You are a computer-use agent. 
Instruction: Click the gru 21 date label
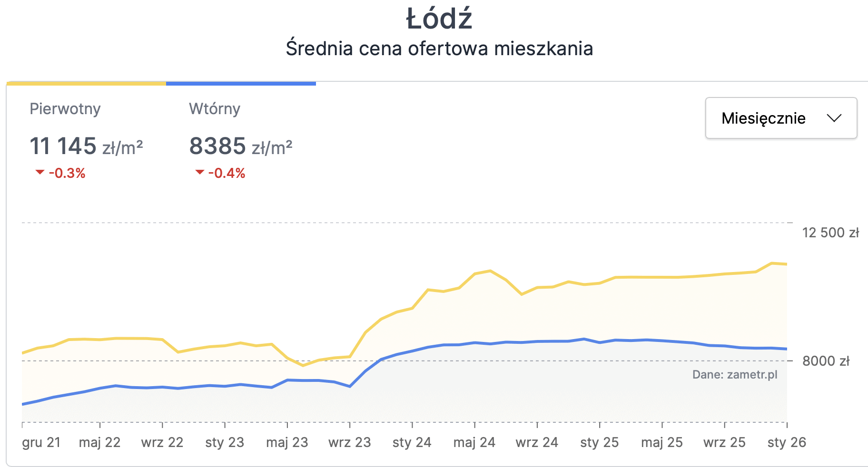click(42, 442)
